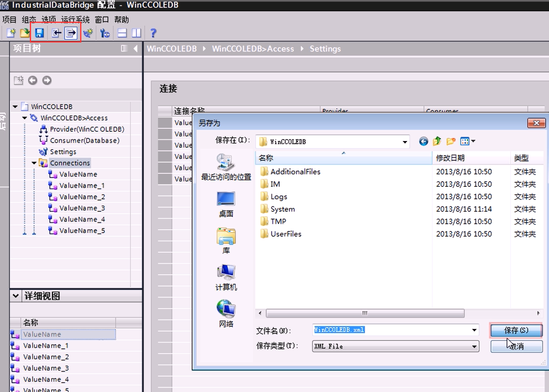
Task: Click the dialog back navigation icon
Action: tap(424, 141)
